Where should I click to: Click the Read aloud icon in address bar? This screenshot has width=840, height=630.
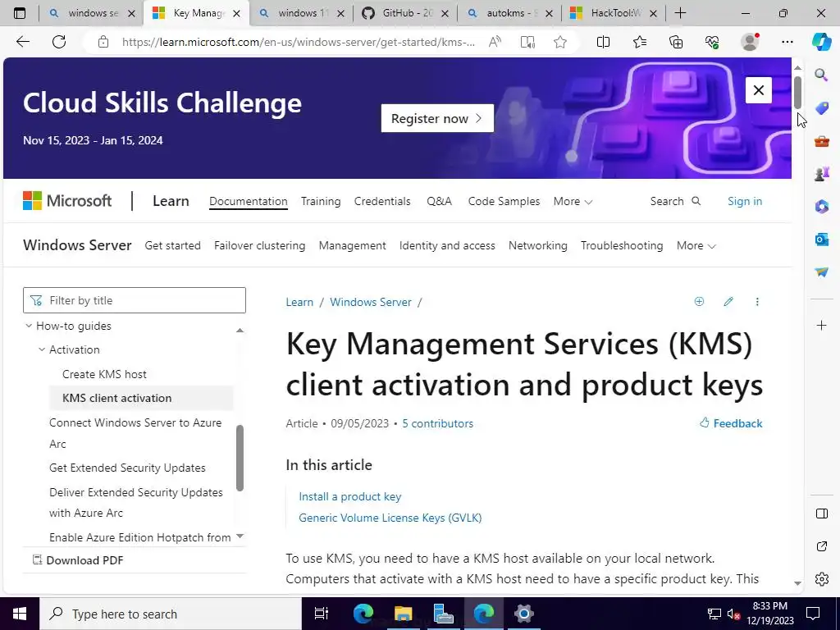[x=495, y=42]
